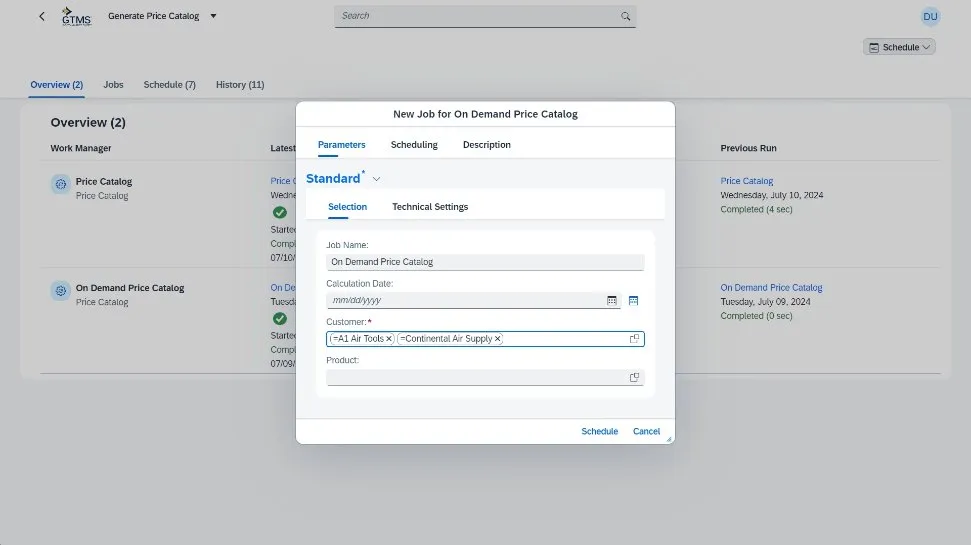Remove the Continental Air Supply token

pyautogui.click(x=497, y=339)
